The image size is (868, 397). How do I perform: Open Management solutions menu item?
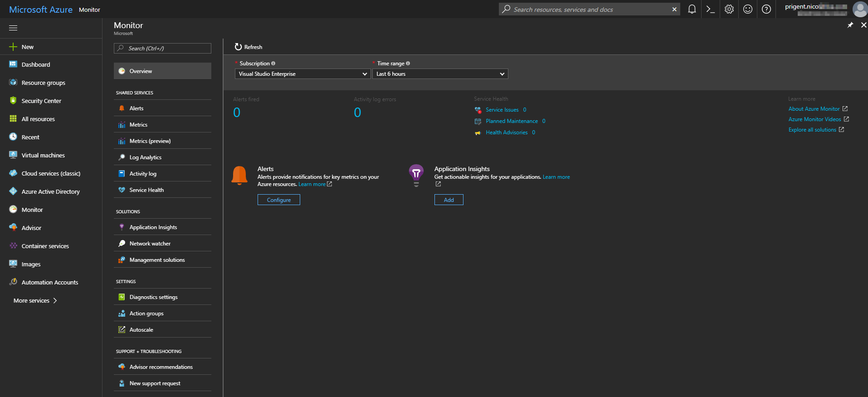[x=162, y=260]
